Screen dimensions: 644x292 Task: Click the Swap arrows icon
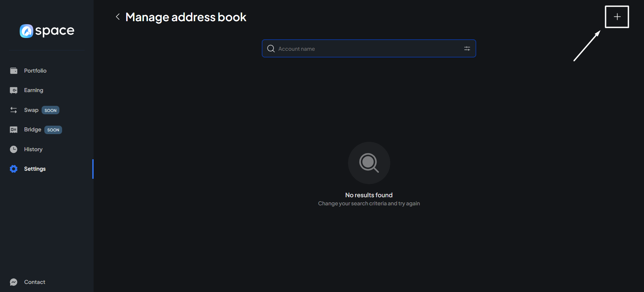coord(14,110)
